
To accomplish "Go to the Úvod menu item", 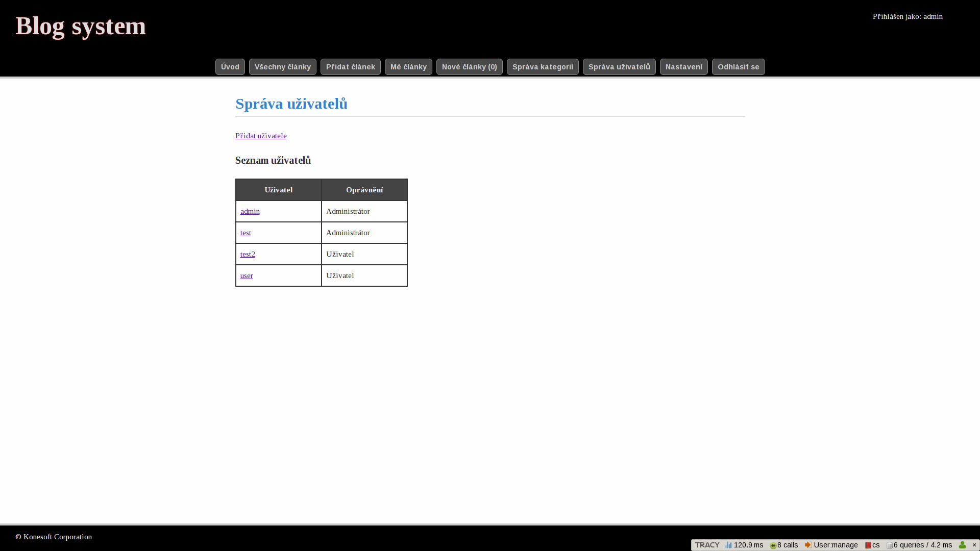I will click(230, 67).
